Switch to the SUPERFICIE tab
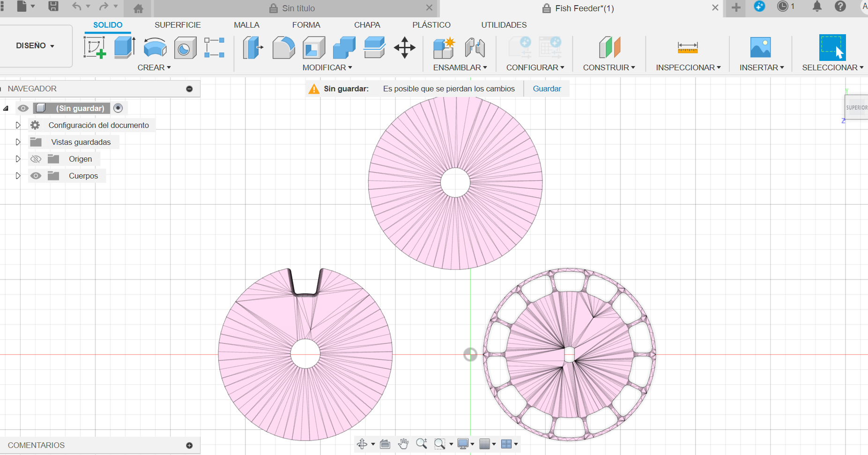Viewport: 868px width, 455px height. pyautogui.click(x=178, y=25)
